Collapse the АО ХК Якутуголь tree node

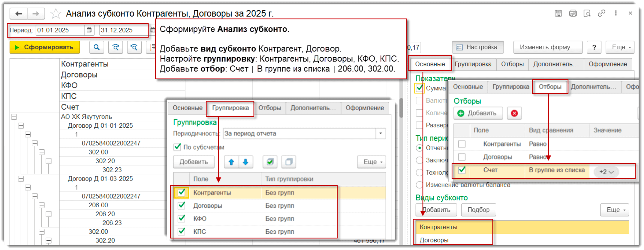coord(14,117)
